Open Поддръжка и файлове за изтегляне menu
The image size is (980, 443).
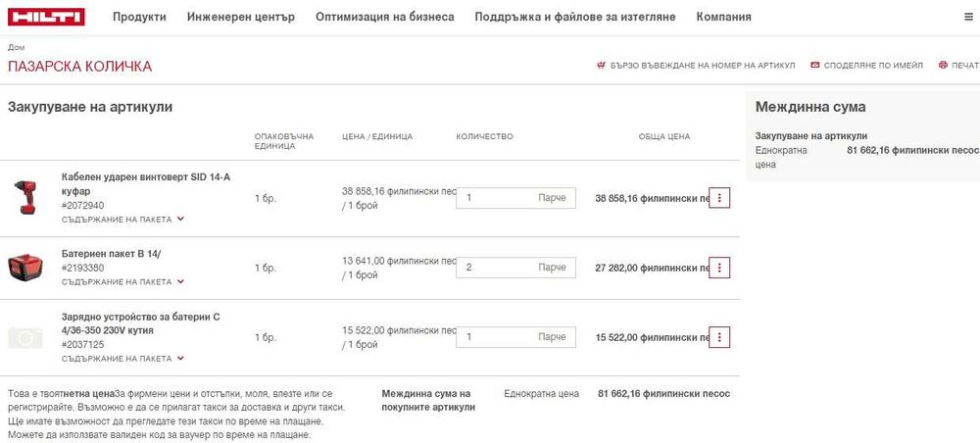click(x=575, y=17)
